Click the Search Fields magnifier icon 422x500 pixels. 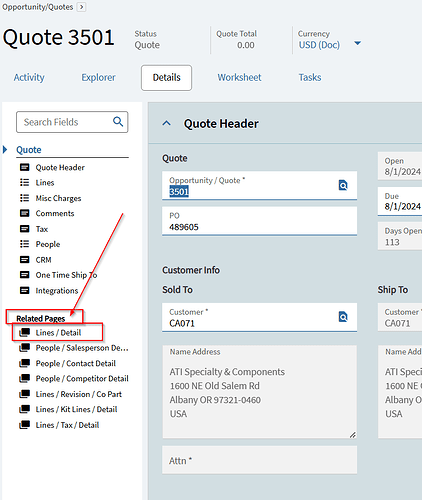coord(118,122)
